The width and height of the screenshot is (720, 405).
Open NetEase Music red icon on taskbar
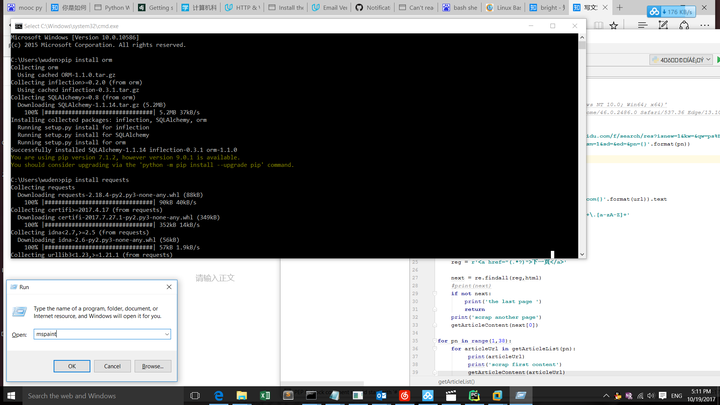tap(404, 396)
